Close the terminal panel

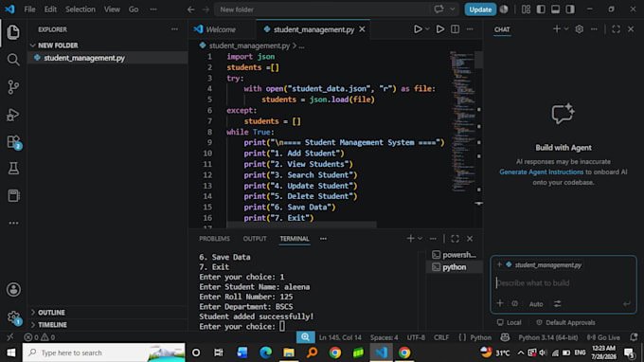point(470,239)
